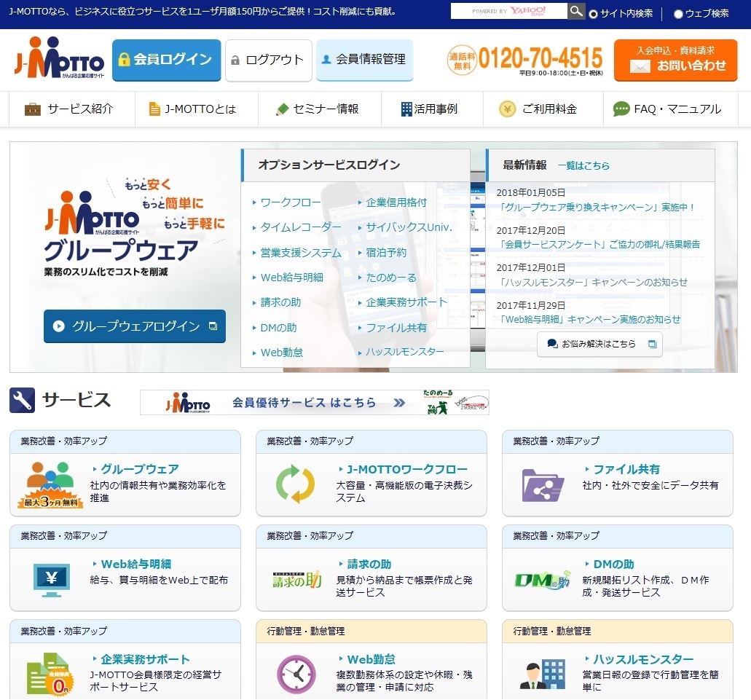Click the Yahoo search input field

508,12
